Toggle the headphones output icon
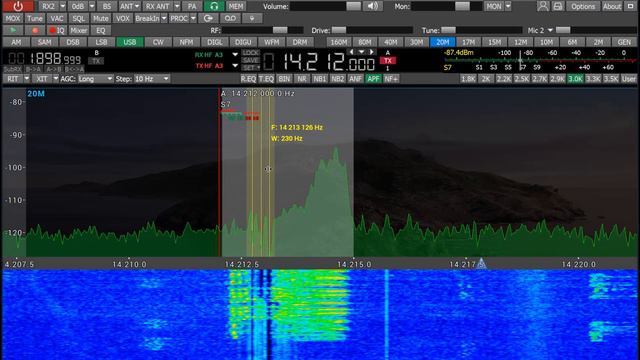This screenshot has height=360, width=640. click(x=214, y=6)
